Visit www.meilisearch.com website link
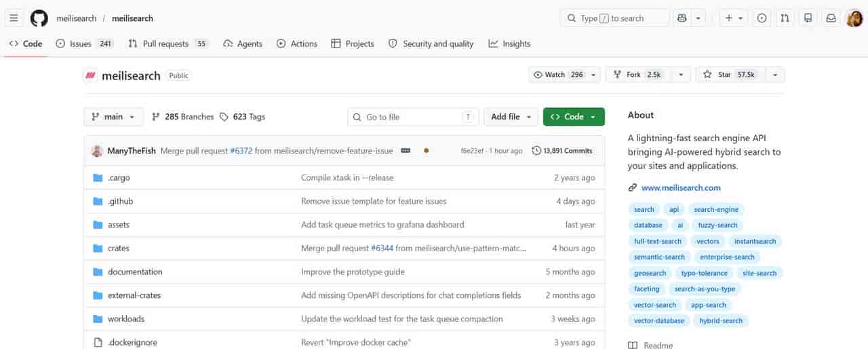The image size is (868, 349). (x=681, y=187)
